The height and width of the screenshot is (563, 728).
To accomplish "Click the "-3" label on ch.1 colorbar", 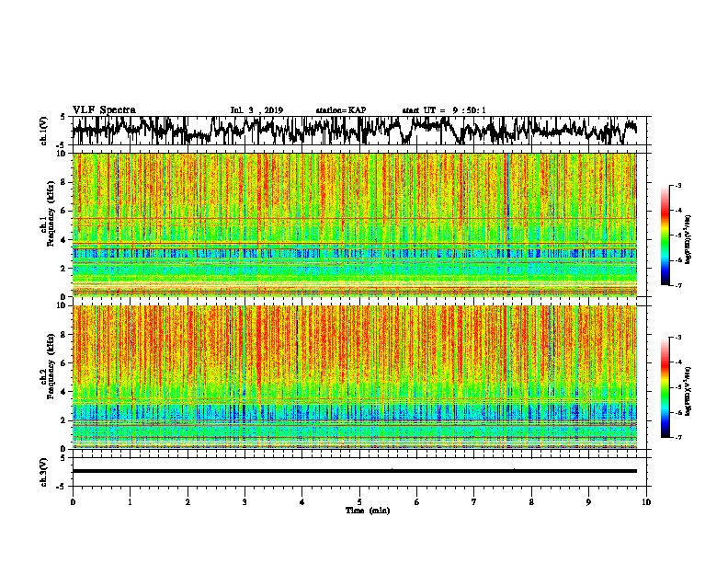I will coord(678,186).
